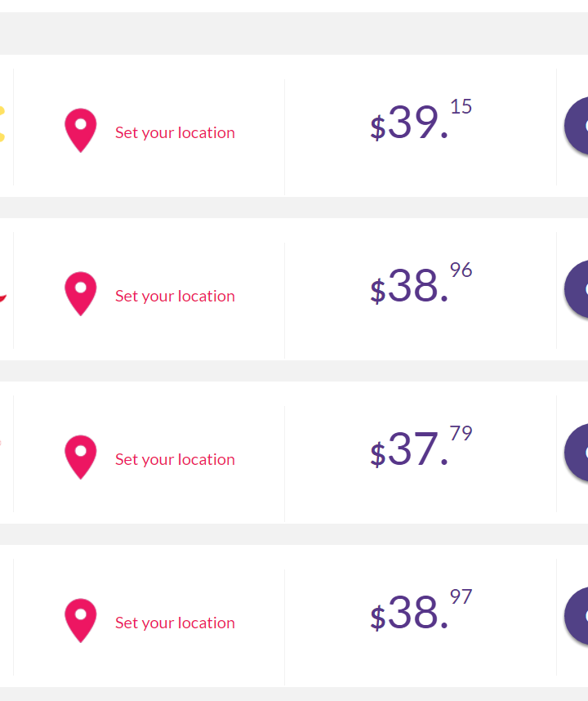Click the purple round button in the $39.15 row
The width and height of the screenshot is (588, 701).
coord(577,126)
